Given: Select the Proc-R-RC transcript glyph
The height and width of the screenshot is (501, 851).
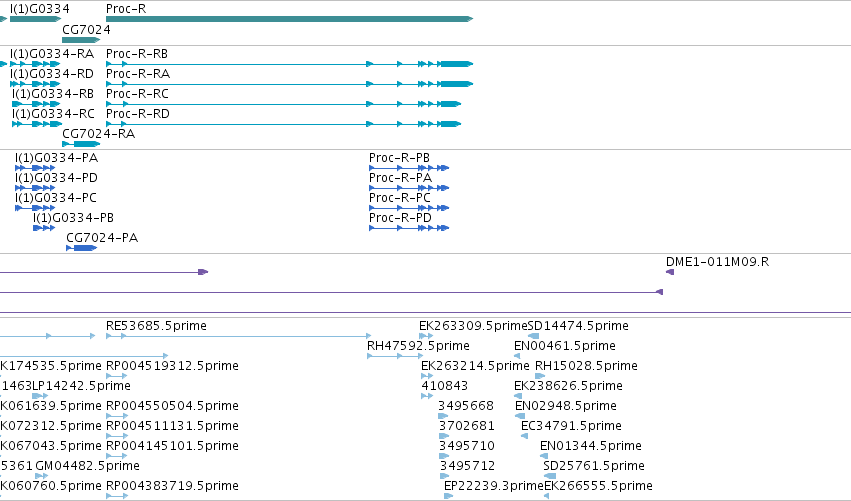Looking at the screenshot, I should pyautogui.click(x=283, y=104).
